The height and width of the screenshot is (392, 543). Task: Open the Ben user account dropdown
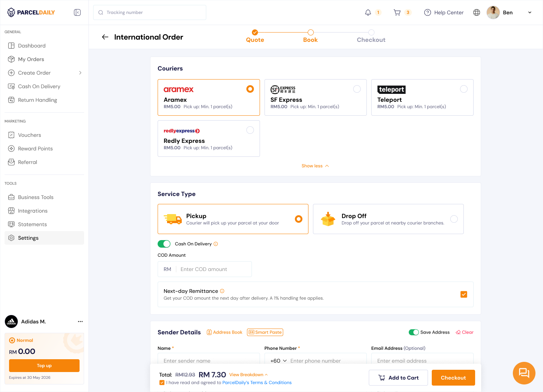click(x=529, y=12)
